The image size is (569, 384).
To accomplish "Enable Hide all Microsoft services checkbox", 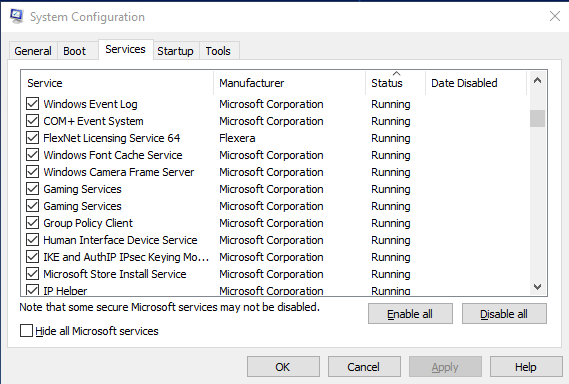I will pos(26,331).
